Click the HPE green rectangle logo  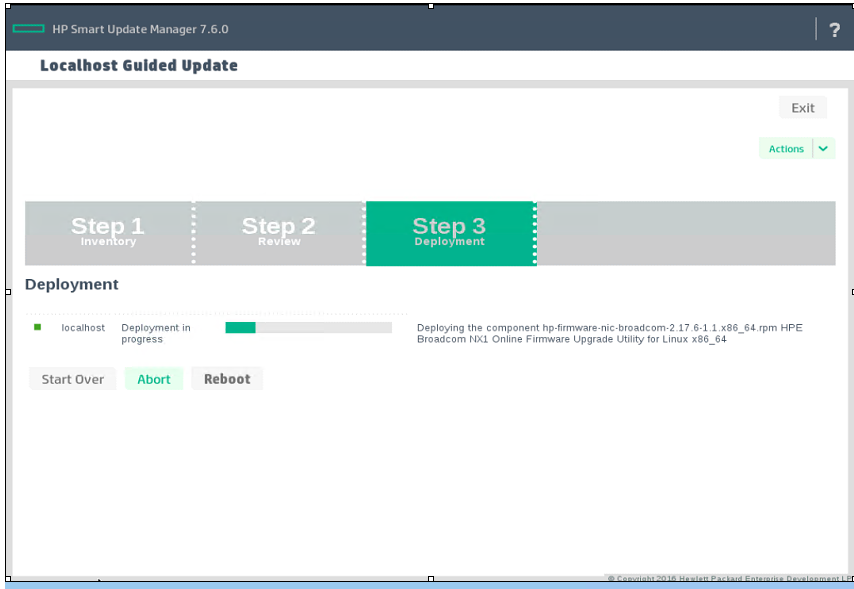(x=28, y=29)
